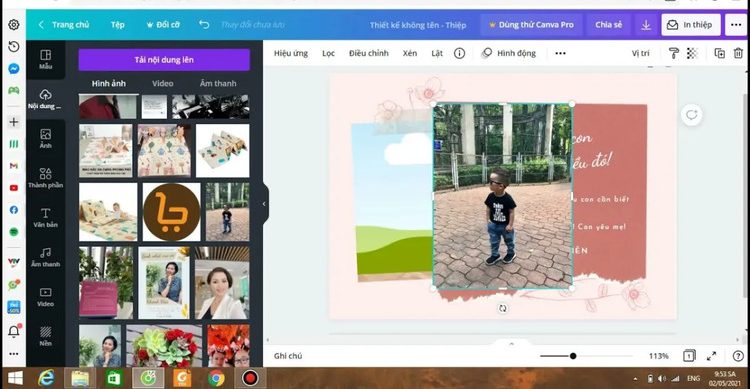Open the Lọc filter option
The image size is (750, 389).
(329, 53)
